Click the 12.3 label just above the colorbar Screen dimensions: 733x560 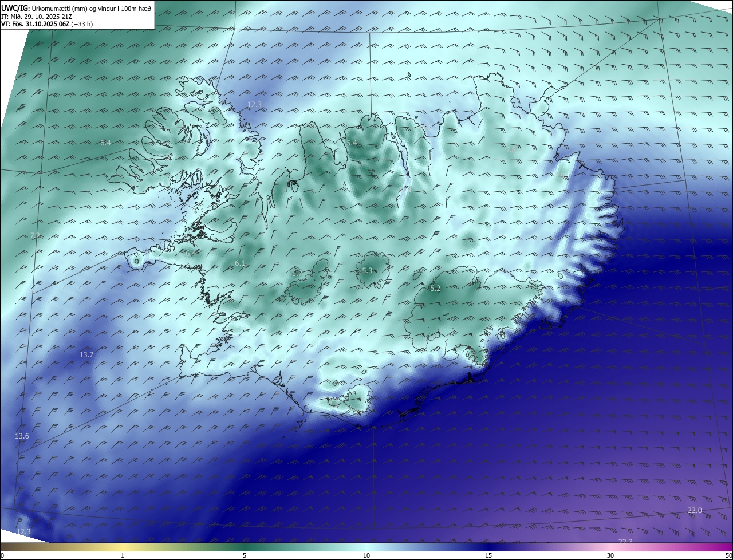23,531
